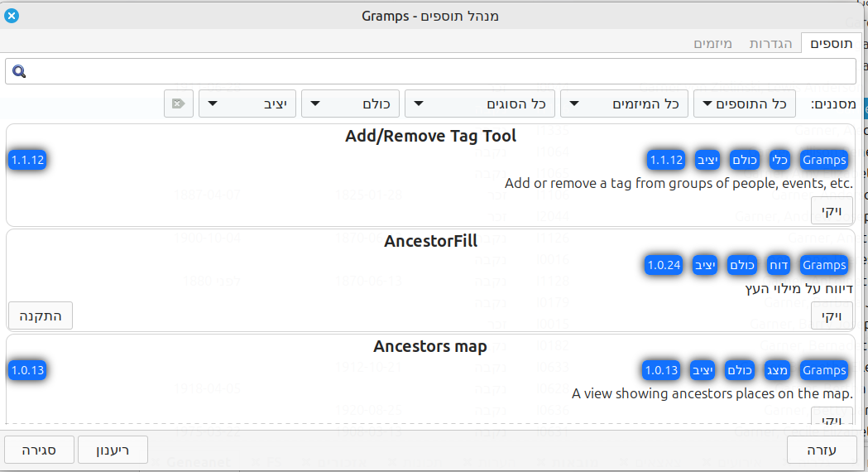
Task: Click the סגירה button
Action: click(x=39, y=450)
